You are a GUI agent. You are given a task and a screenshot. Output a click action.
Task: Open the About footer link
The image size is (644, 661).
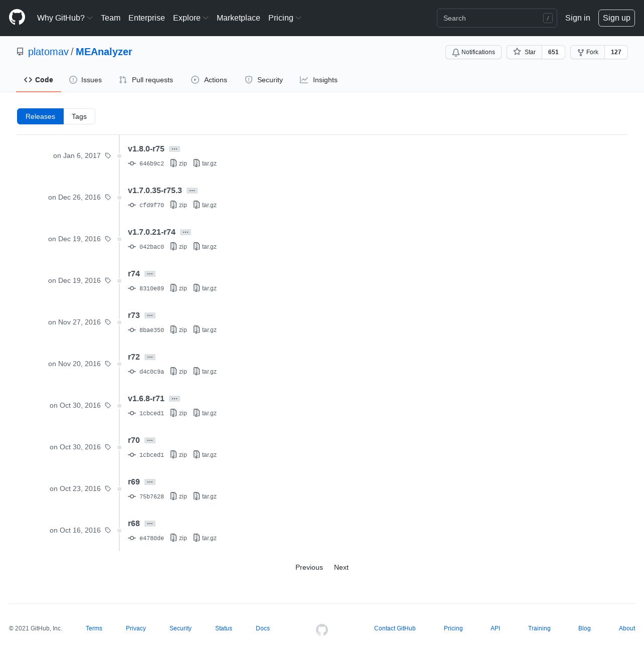pyautogui.click(x=627, y=628)
